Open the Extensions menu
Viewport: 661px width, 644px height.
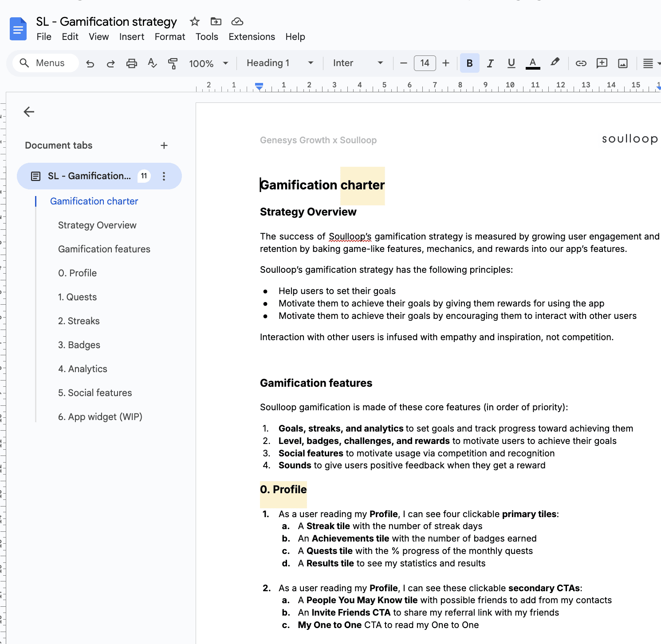tap(252, 37)
